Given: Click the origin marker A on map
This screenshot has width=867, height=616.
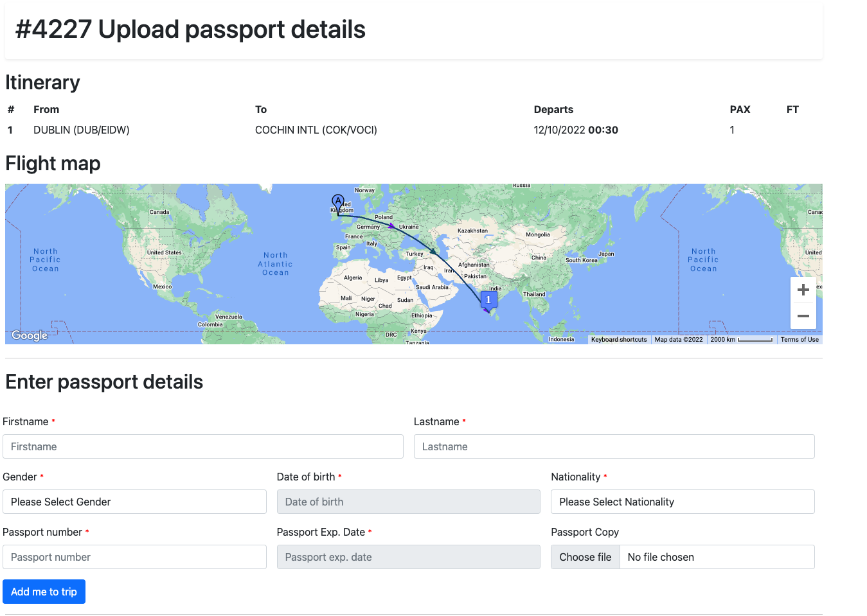Looking at the screenshot, I should click(x=338, y=202).
